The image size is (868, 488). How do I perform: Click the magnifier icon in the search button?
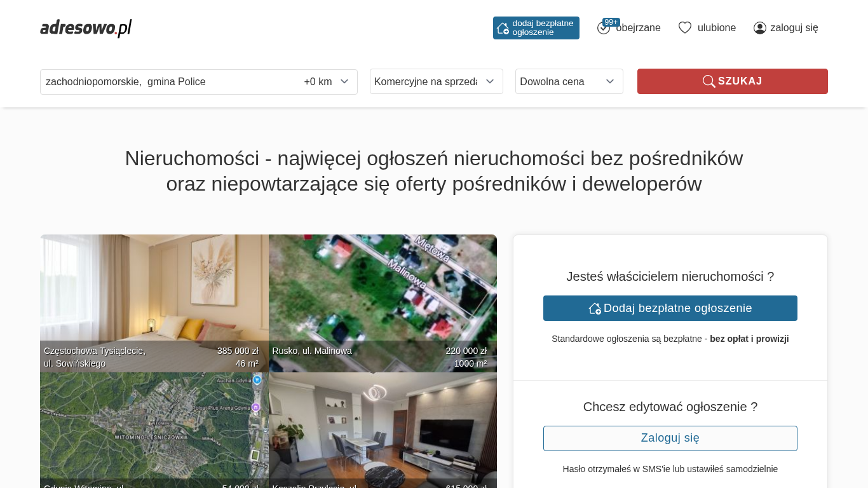(709, 81)
